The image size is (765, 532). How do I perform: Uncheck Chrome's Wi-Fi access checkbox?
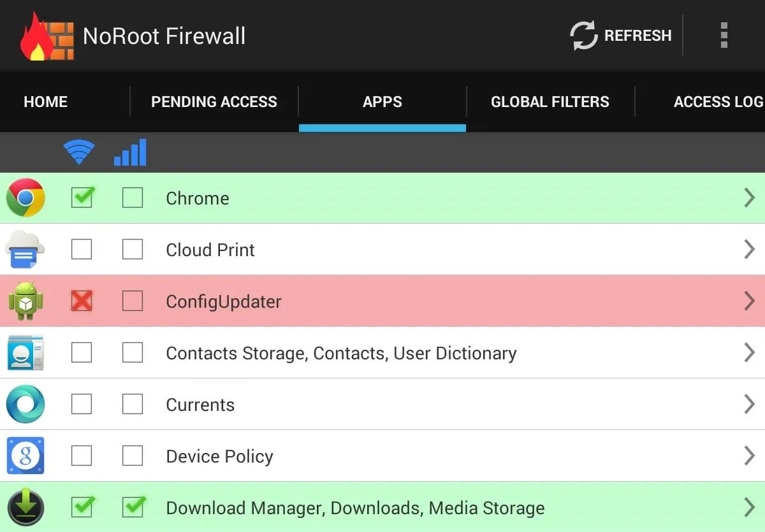[82, 198]
